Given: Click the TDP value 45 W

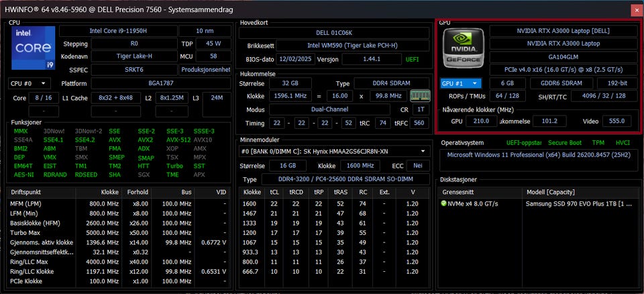Looking at the screenshot, I should (213, 44).
